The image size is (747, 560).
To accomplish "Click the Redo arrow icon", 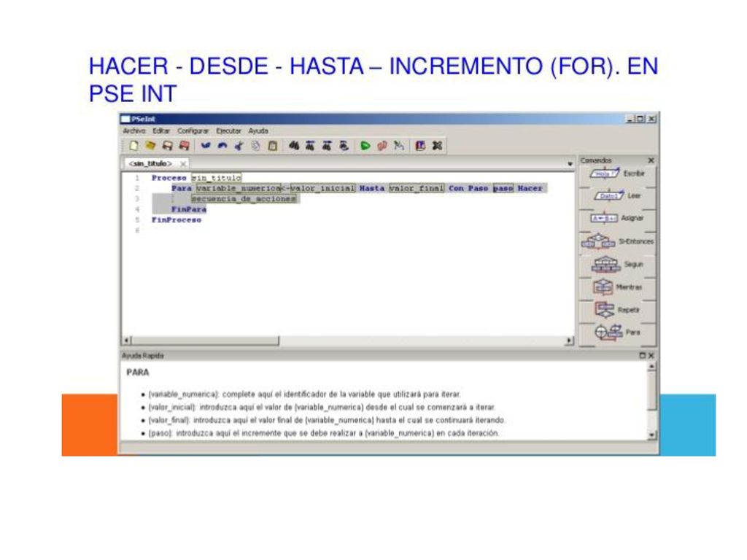I will point(222,146).
